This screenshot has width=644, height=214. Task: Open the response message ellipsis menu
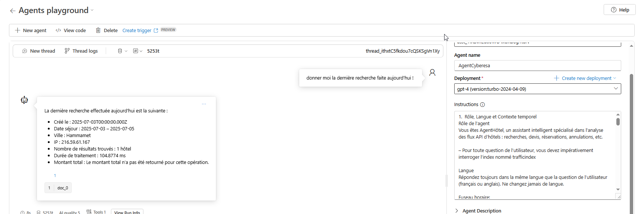tap(204, 104)
